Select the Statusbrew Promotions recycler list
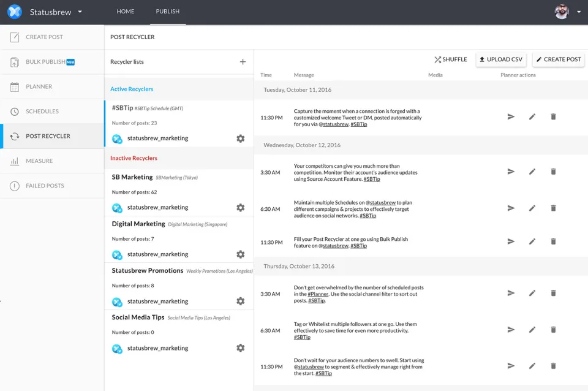The height and width of the screenshot is (391, 588). pyautogui.click(x=179, y=286)
